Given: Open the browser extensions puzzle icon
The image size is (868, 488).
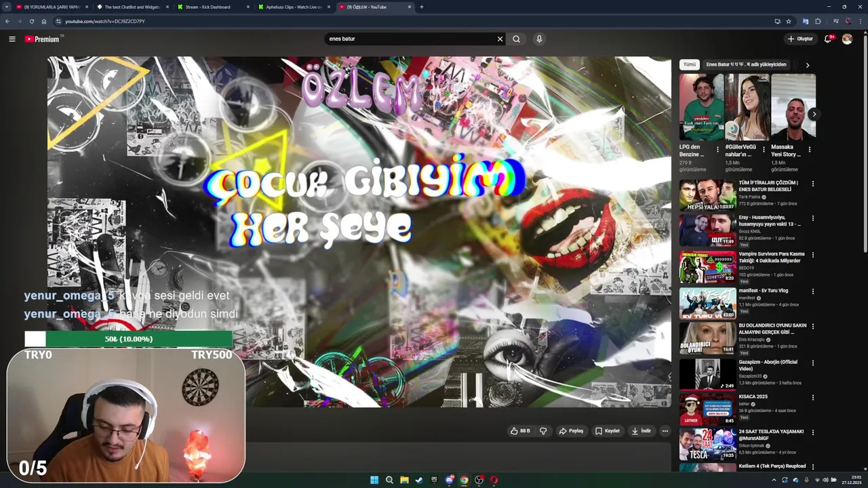Looking at the screenshot, I should (x=818, y=21).
